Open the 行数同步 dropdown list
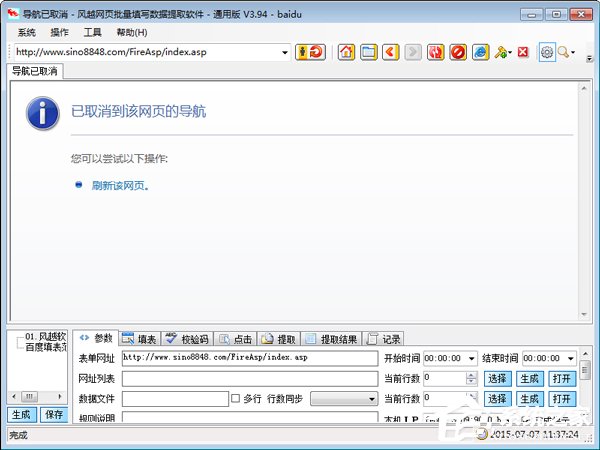 tap(371, 398)
